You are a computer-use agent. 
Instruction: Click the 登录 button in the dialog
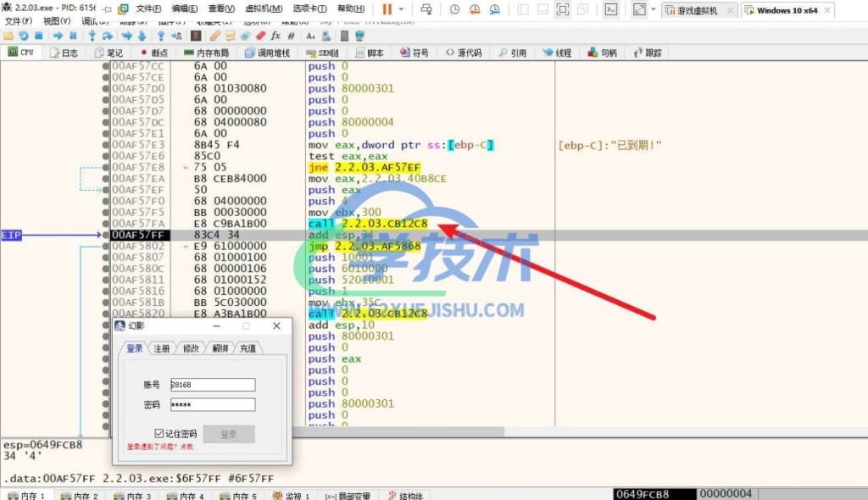tap(229, 434)
